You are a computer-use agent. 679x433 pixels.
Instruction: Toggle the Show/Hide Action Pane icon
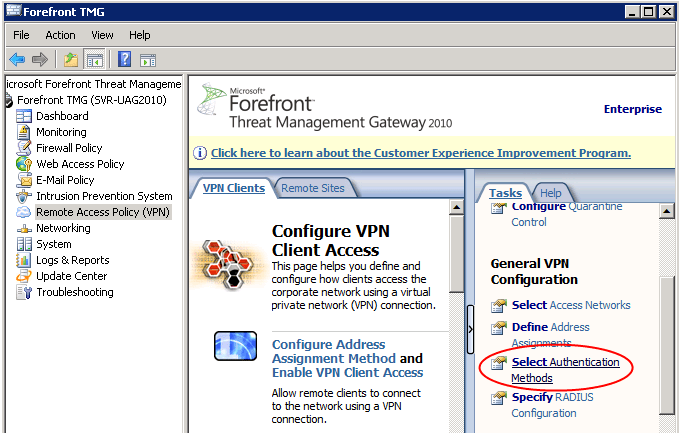tap(148, 60)
